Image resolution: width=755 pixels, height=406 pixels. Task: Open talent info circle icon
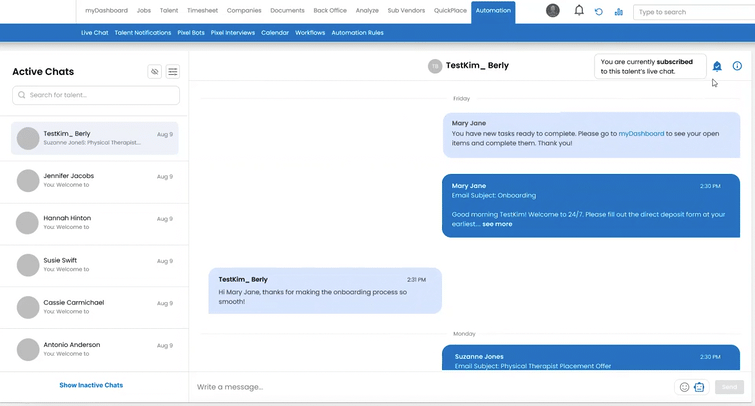[x=737, y=66]
